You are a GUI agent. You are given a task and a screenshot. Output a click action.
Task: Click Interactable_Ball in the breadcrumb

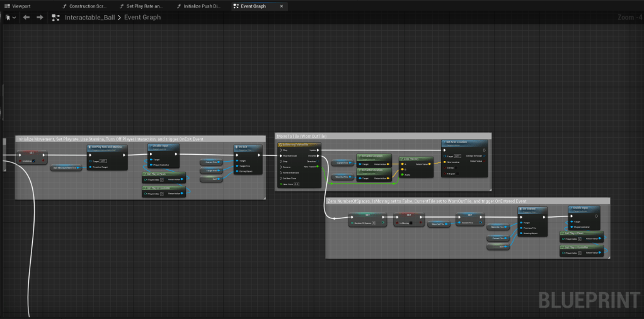(90, 18)
